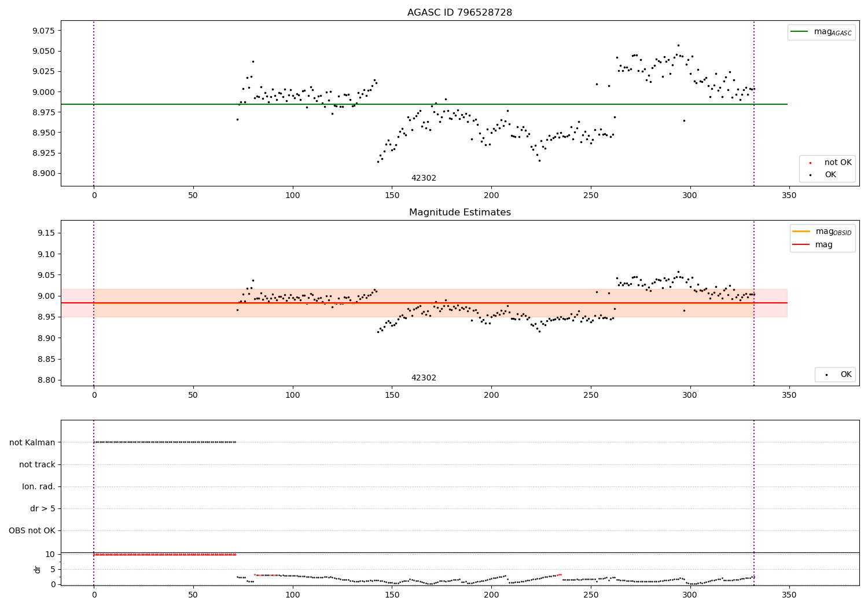Click the "9.05" y-axis tick label
Screen dimensions: 868x608
point(46,275)
